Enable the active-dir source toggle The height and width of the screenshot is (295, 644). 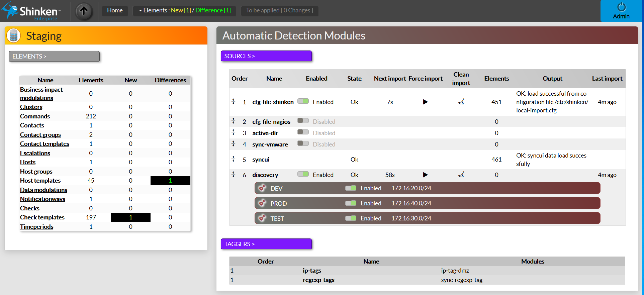coord(303,132)
